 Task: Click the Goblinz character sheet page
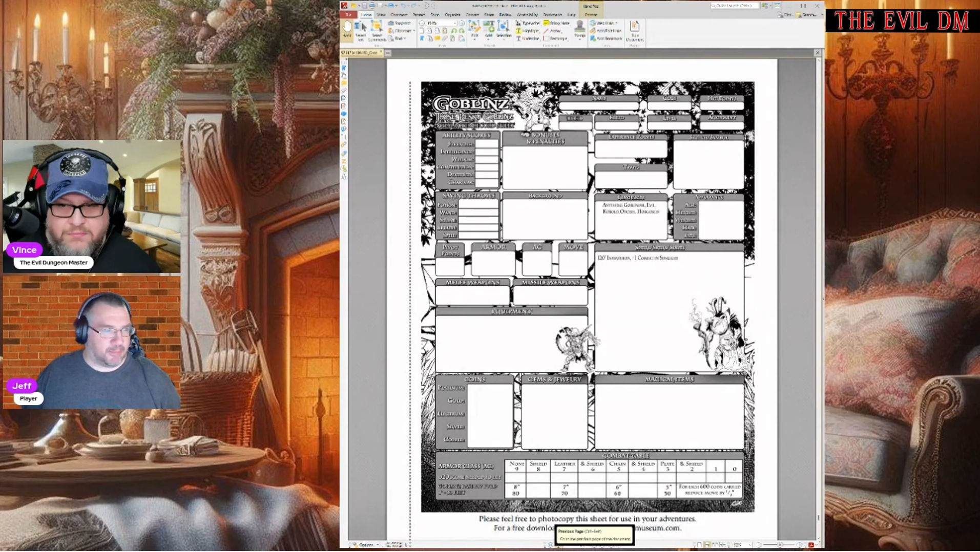pos(581,299)
